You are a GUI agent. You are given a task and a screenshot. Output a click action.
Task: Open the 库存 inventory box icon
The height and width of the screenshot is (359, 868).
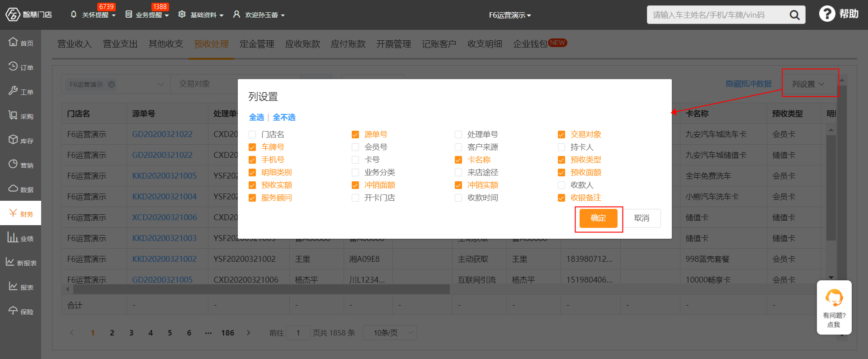(13, 140)
